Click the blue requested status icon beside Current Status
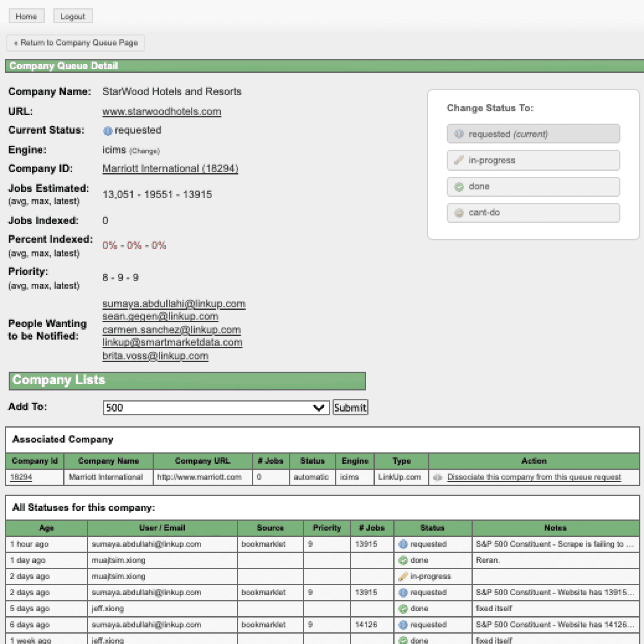Image resolution: width=644 pixels, height=644 pixels. (x=108, y=131)
